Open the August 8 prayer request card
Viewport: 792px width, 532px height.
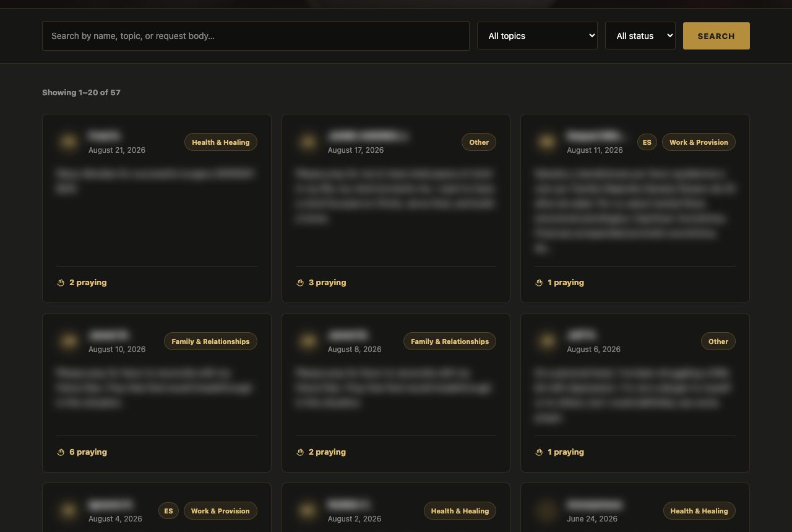[x=396, y=393]
